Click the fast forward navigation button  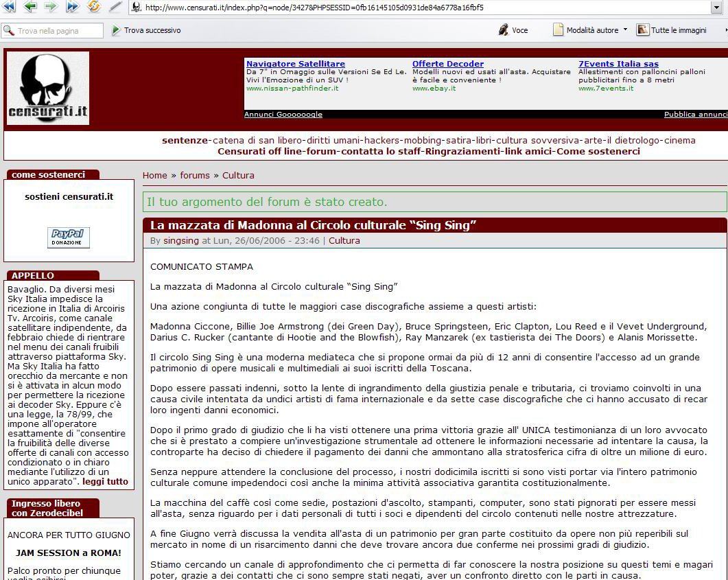(72, 7)
